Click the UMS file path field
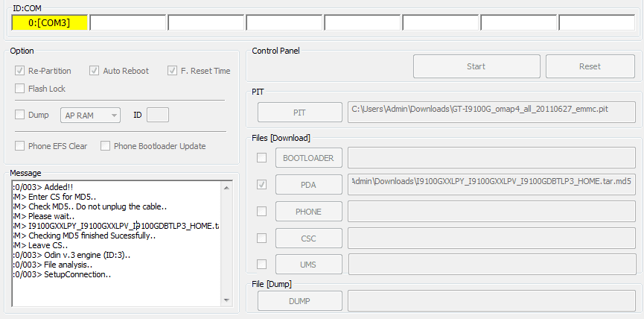This screenshot has height=319, width=644. coord(492,265)
